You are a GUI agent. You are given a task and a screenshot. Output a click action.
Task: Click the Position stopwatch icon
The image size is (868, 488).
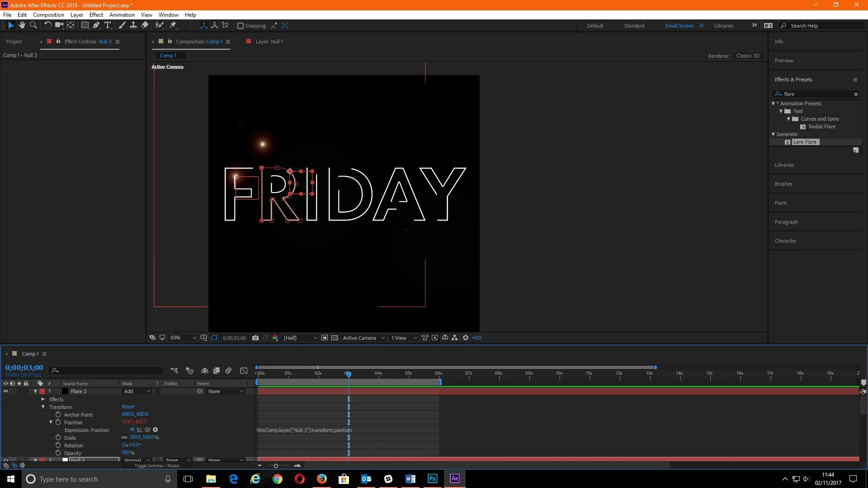tap(58, 422)
